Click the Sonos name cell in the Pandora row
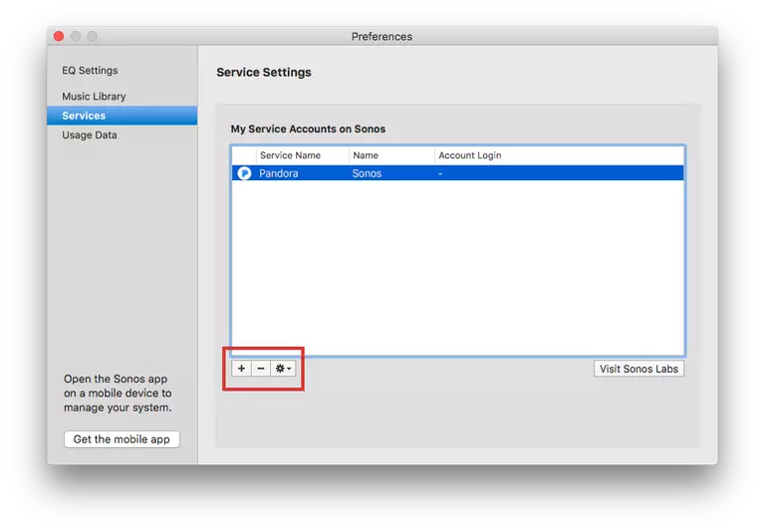765x532 pixels. (367, 173)
